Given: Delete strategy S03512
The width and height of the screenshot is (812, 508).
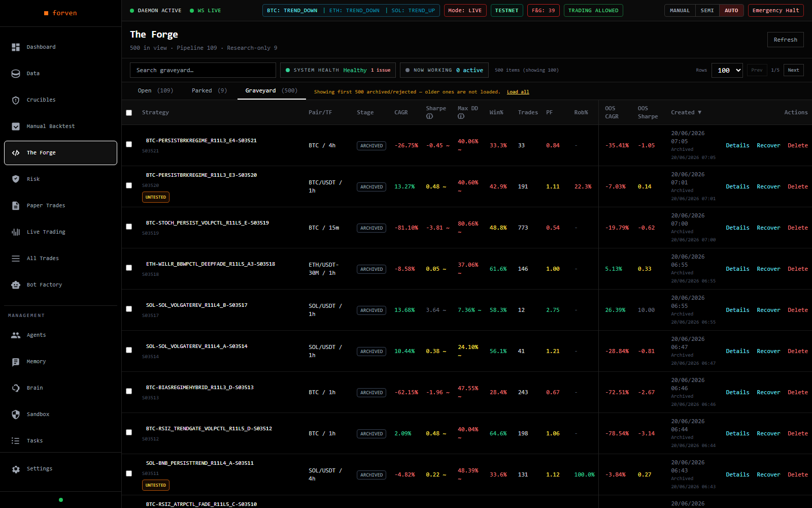Looking at the screenshot, I should coord(797,434).
